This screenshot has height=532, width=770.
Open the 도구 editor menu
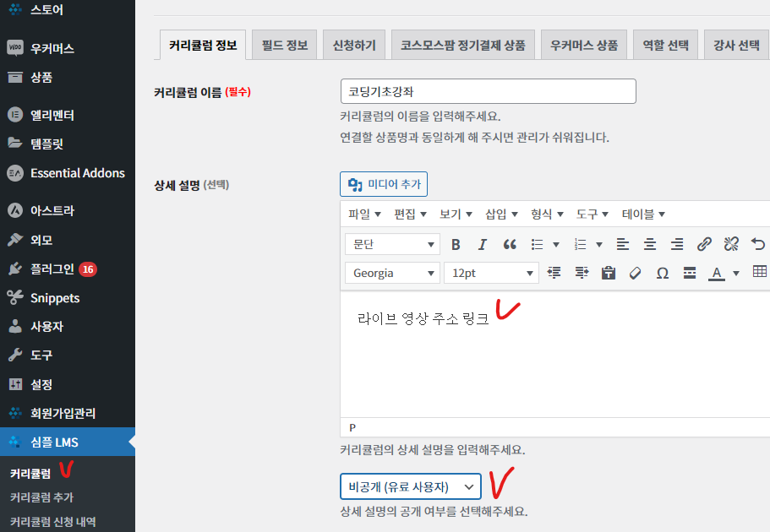point(593,214)
